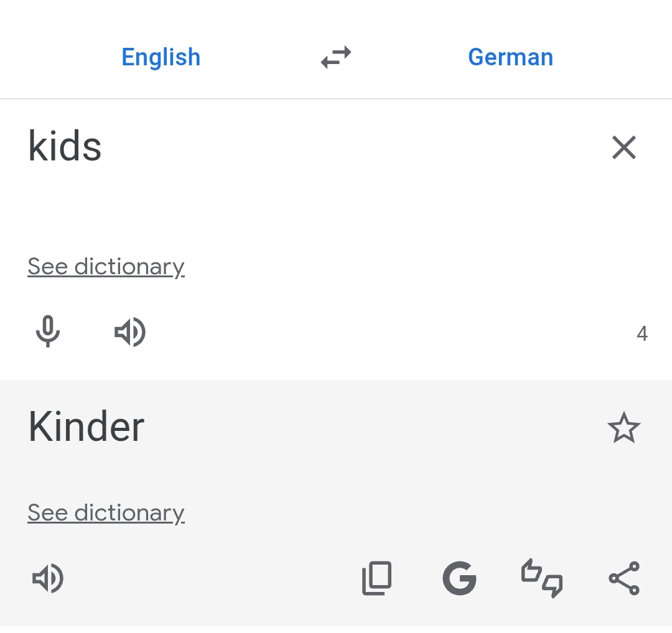Copy the translated text

click(376, 578)
